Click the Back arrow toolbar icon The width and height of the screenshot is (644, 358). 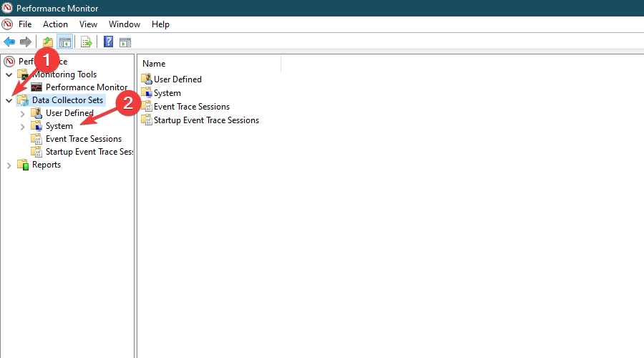point(9,42)
